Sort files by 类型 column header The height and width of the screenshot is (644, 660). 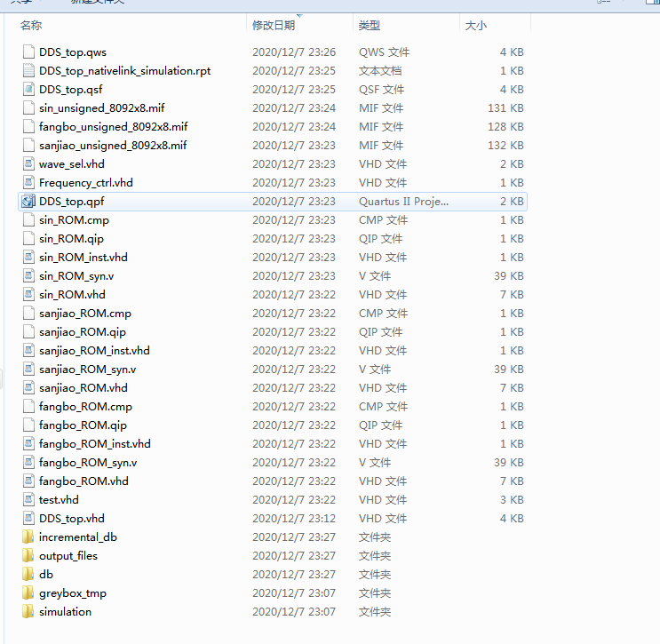tap(370, 25)
